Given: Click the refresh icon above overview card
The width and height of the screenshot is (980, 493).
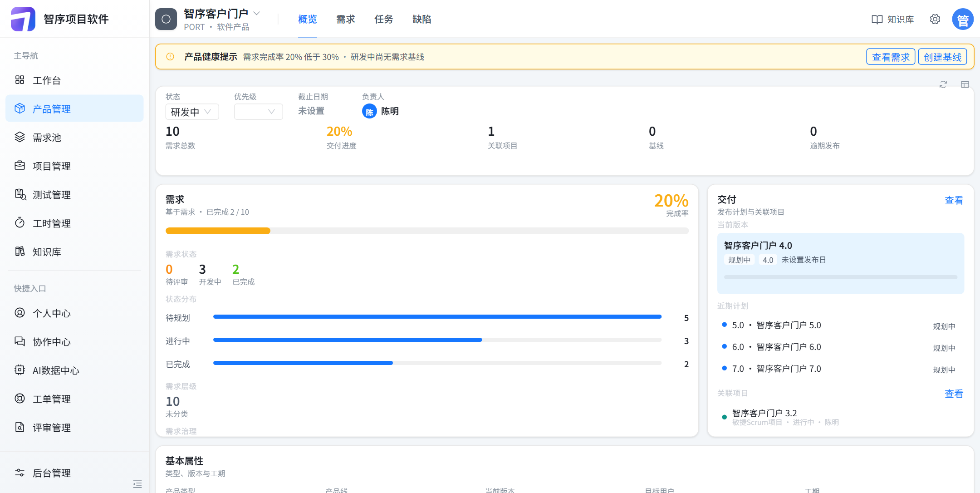Looking at the screenshot, I should point(943,84).
